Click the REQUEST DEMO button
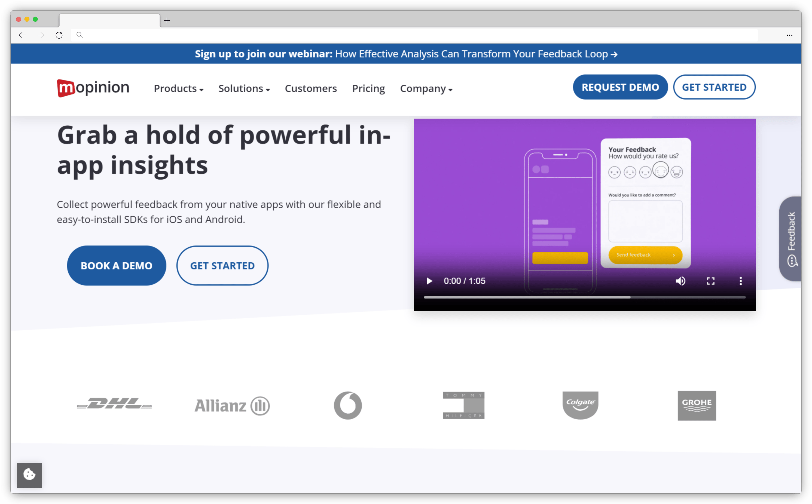This screenshot has height=504, width=812. 620,87
